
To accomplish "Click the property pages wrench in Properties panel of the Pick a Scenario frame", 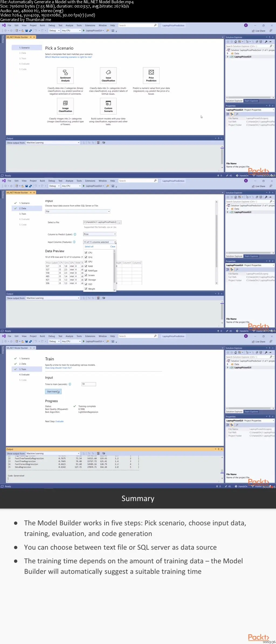I will [x=237, y=114].
